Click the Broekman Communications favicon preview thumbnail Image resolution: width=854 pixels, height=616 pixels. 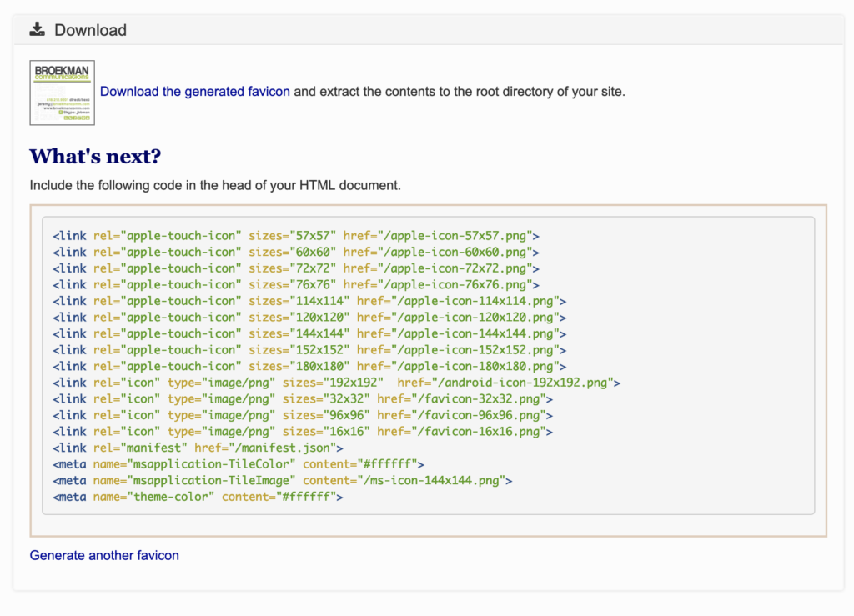[62, 93]
